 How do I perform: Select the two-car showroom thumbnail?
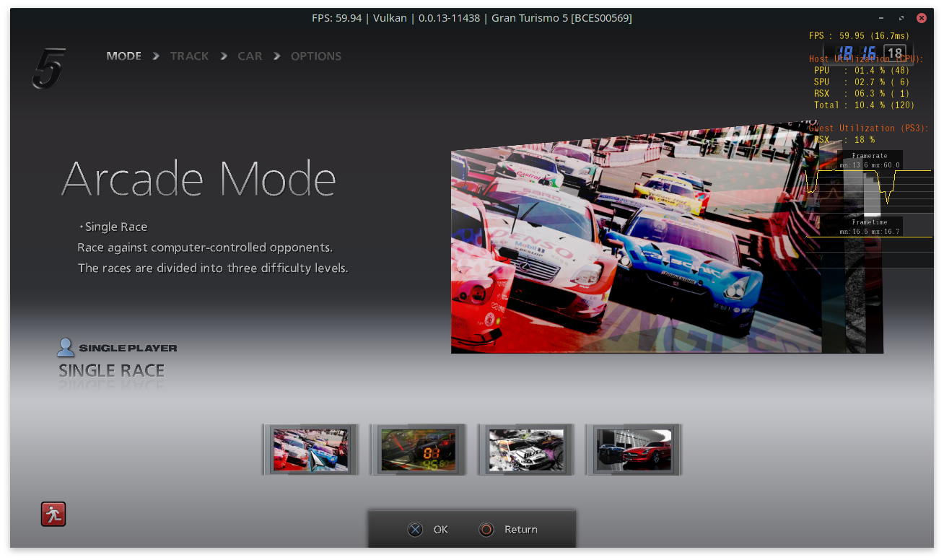click(634, 450)
